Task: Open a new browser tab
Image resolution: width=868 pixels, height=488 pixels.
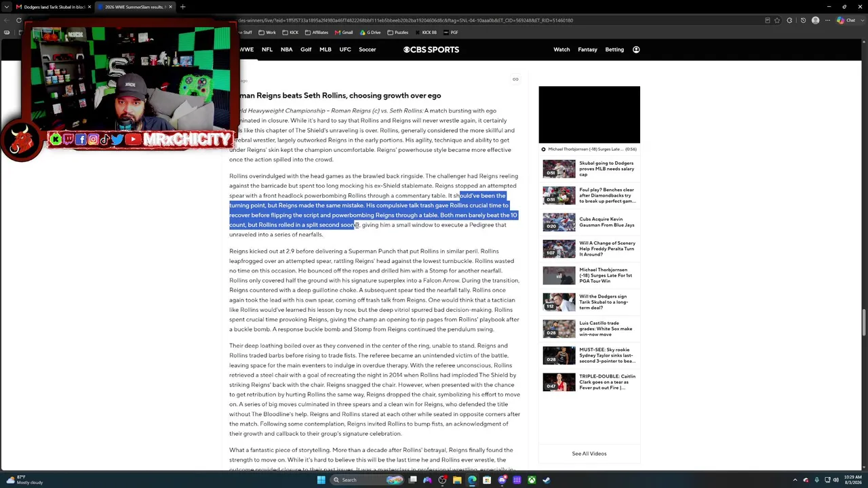Action: 182,7
